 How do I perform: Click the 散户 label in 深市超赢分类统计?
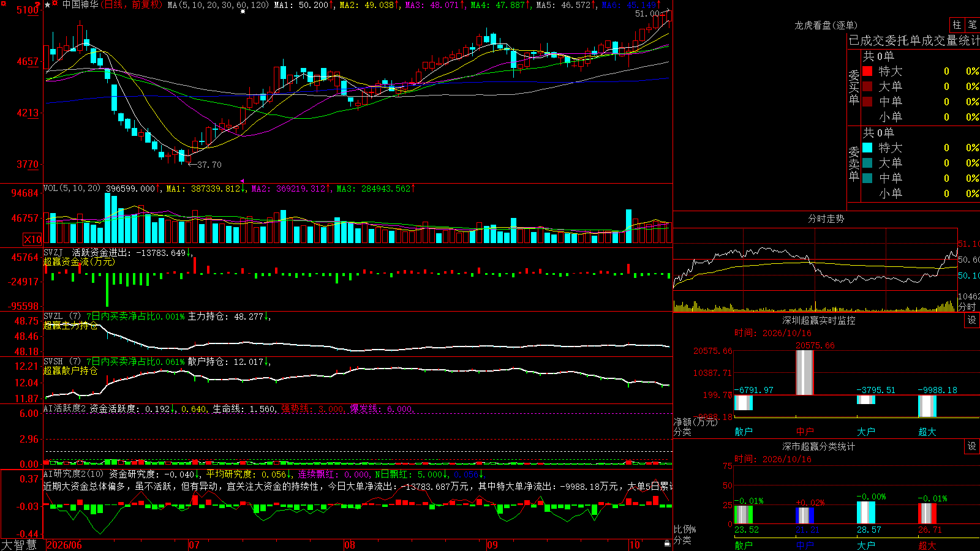pos(744,545)
